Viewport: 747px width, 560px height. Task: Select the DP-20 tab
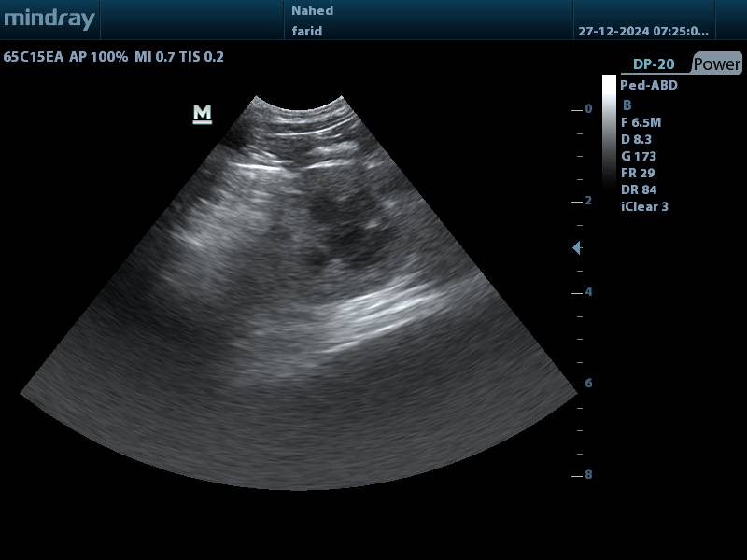(x=654, y=64)
